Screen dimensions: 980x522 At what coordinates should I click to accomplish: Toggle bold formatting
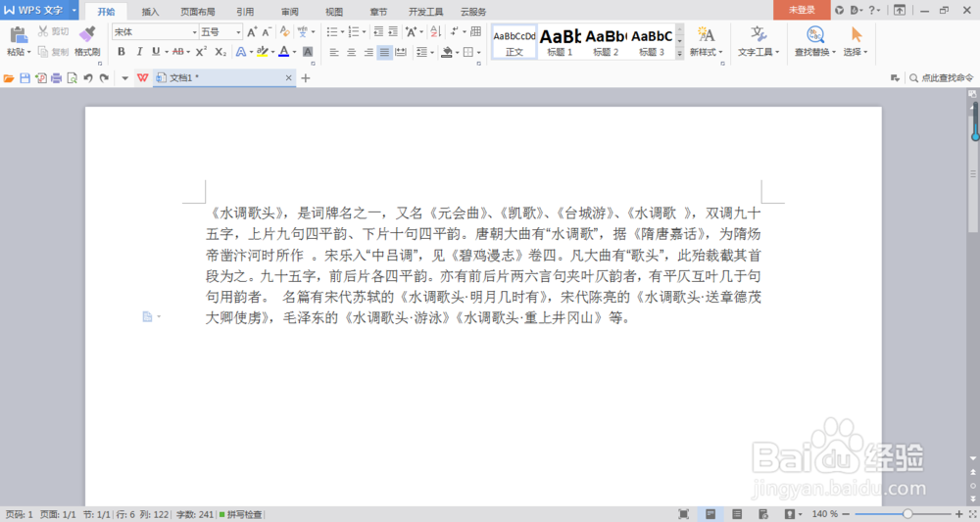pos(122,52)
